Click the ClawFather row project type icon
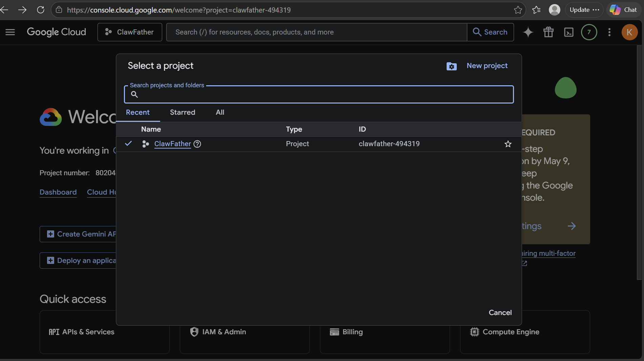This screenshot has height=361, width=644. (x=146, y=144)
